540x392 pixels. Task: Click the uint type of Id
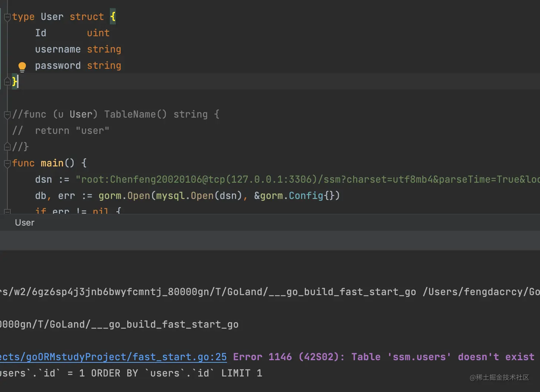[98, 33]
